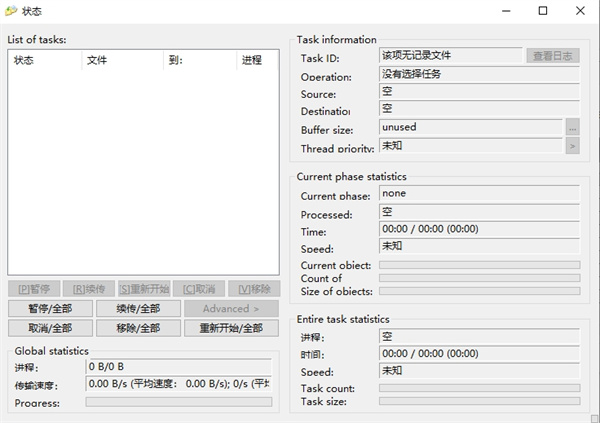The image size is (600, 423).
Task: Remove all tasks with 移除/全部
Action: (x=138, y=328)
